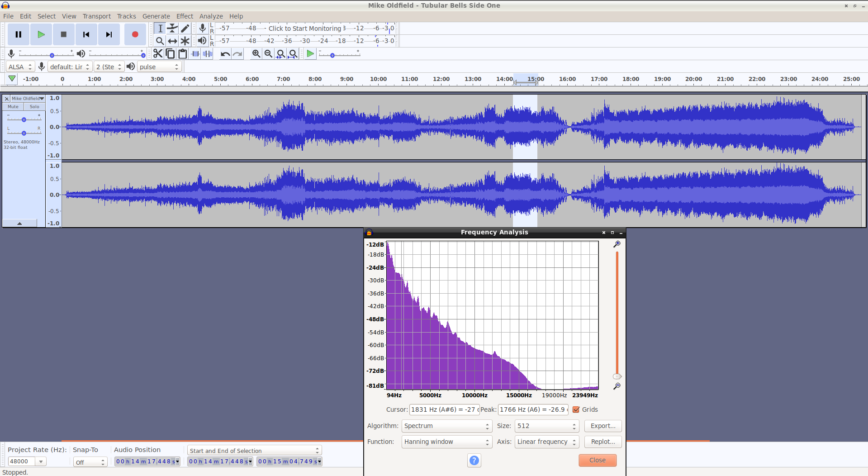Open the Hanning window function dropdown

[446, 442]
